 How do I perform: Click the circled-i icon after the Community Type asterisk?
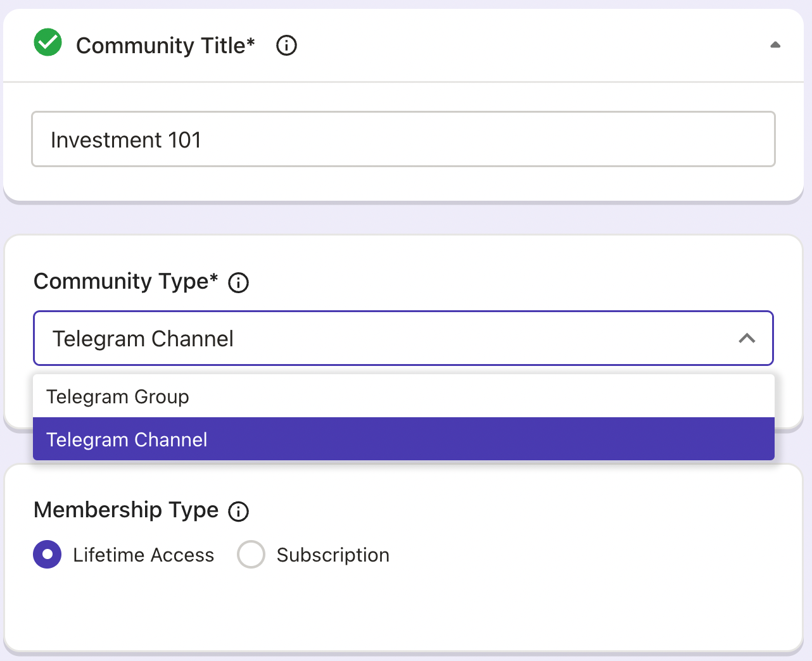(x=238, y=283)
